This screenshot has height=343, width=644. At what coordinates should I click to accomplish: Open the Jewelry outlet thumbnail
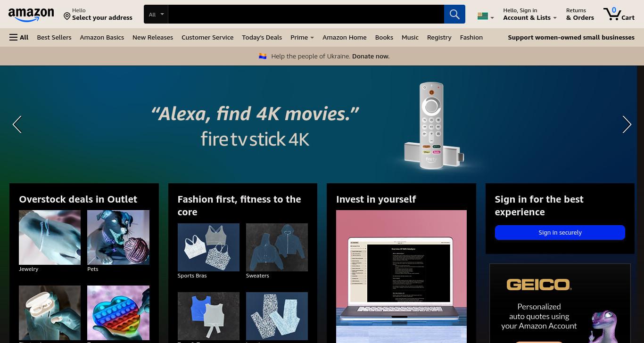(x=50, y=237)
